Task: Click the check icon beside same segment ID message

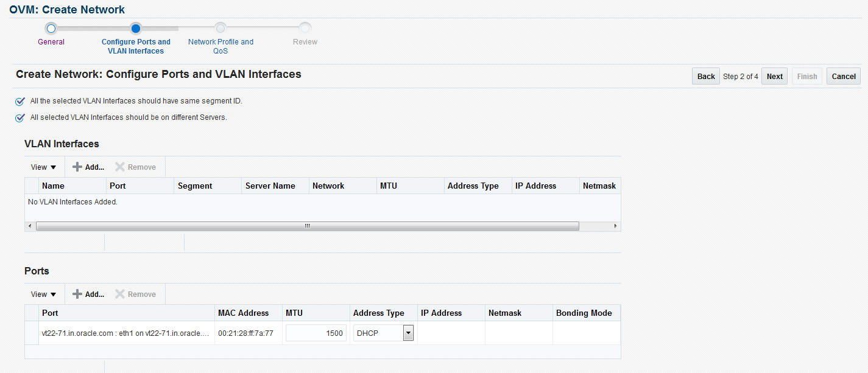Action: (20, 102)
